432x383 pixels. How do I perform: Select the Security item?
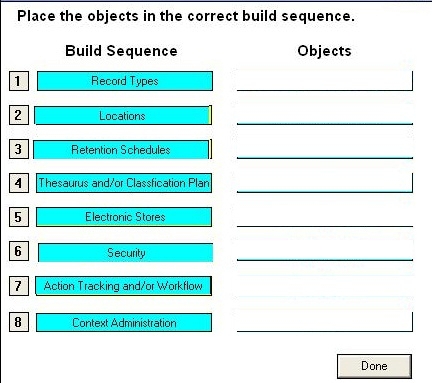[125, 253]
